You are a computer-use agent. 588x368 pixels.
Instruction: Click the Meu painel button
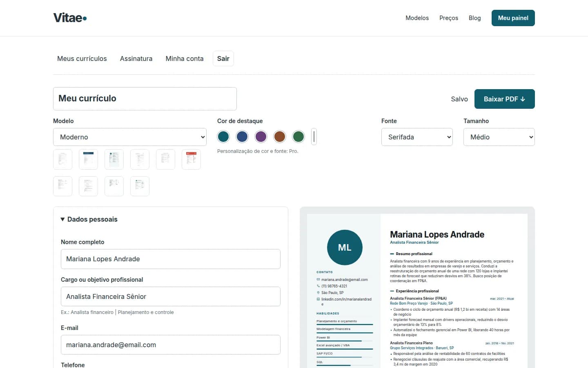point(513,18)
